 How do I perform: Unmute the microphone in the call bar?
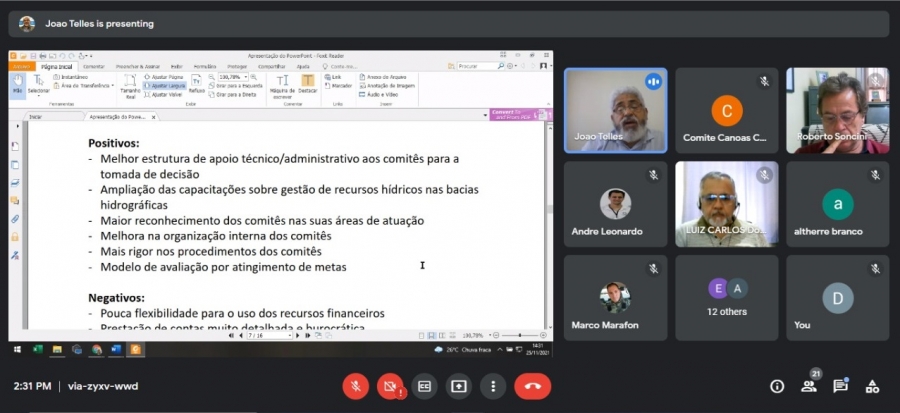[355, 386]
